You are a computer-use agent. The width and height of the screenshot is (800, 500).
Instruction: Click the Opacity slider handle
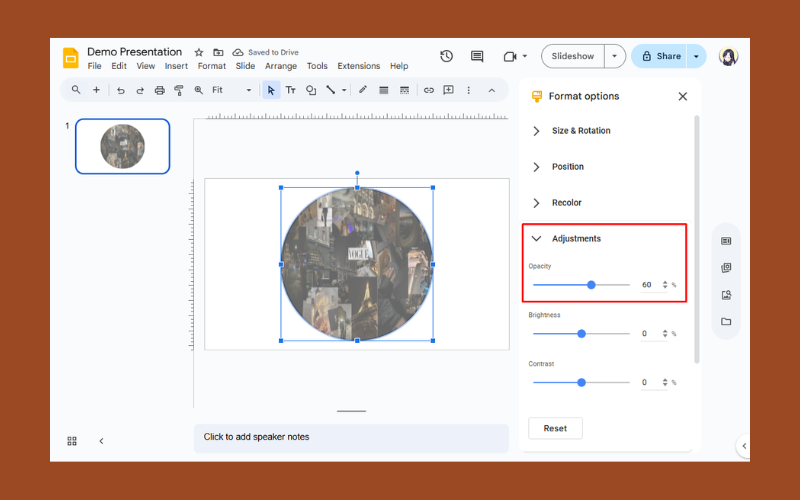tap(591, 285)
